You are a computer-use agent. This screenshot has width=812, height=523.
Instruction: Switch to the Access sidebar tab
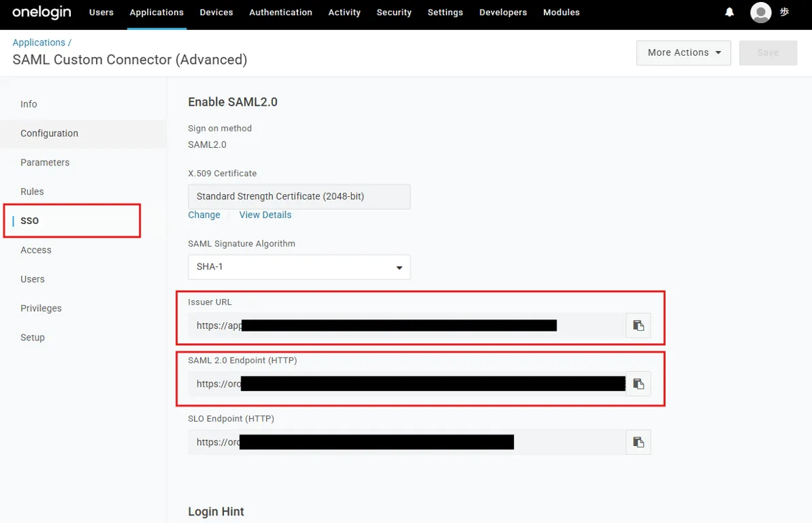point(83,250)
